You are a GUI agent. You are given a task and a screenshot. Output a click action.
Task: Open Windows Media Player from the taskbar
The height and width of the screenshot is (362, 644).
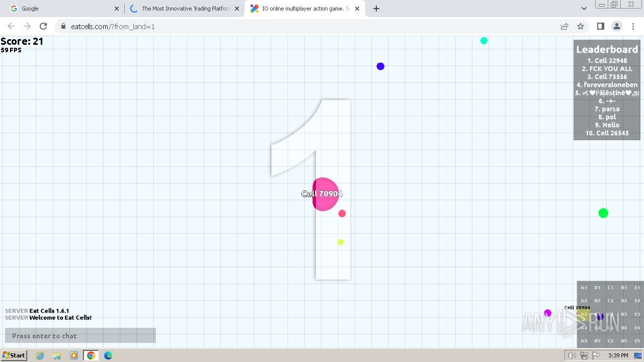point(74,355)
